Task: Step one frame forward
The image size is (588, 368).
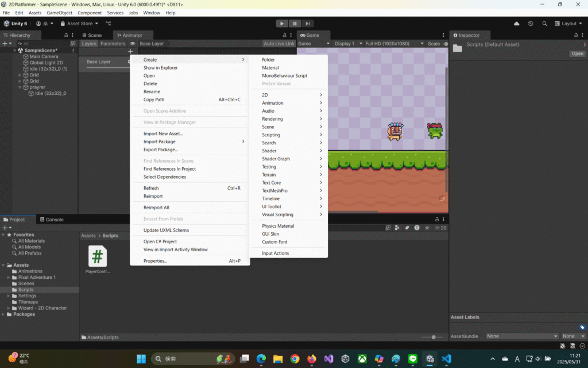Action: pyautogui.click(x=308, y=23)
